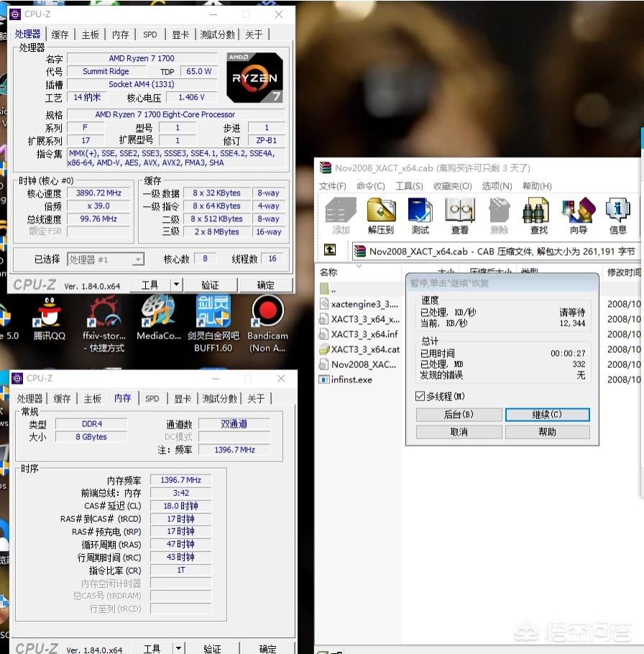The image size is (644, 654).
Task: Switch to 处理器 tab in lower CPU-Z
Action: coord(29,399)
